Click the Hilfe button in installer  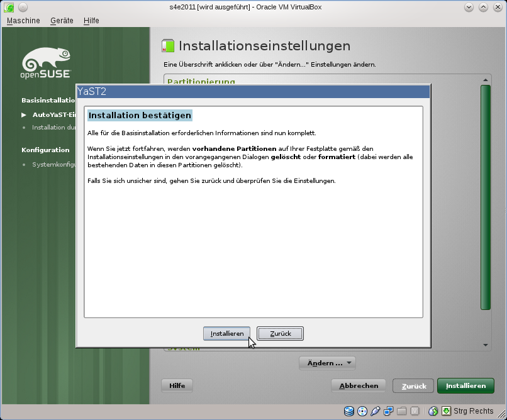pos(177,386)
